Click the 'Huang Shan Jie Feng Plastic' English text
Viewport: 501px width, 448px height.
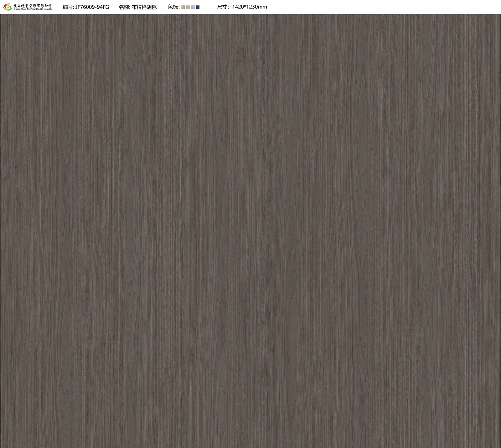[33, 9]
